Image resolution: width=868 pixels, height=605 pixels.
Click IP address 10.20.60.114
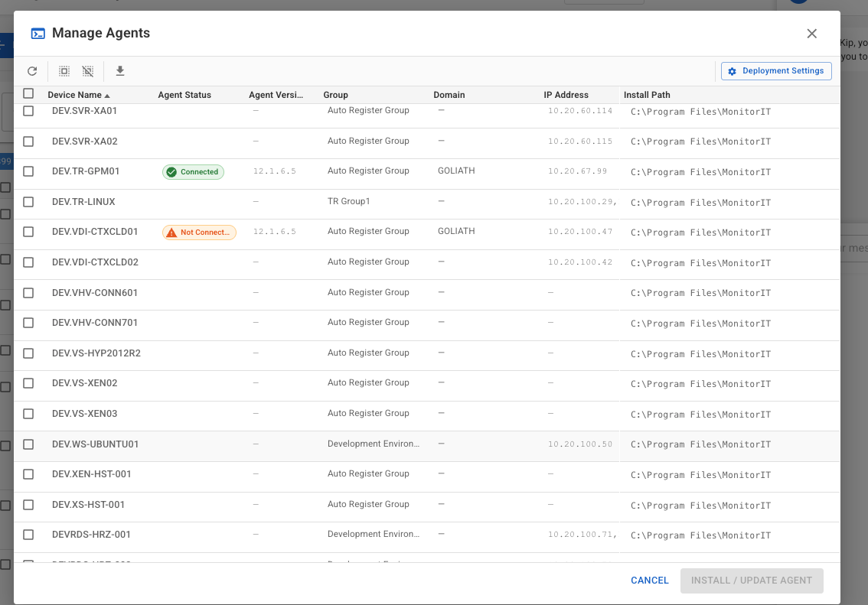point(580,111)
